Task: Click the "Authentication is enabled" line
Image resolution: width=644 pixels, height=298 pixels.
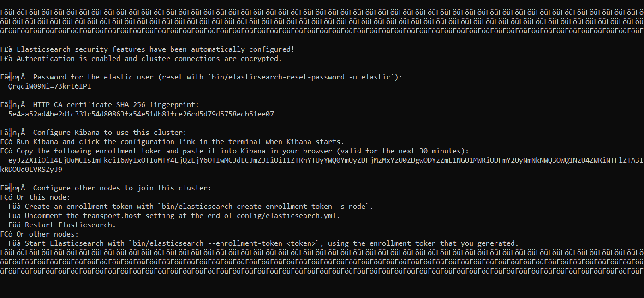Action: tap(149, 59)
